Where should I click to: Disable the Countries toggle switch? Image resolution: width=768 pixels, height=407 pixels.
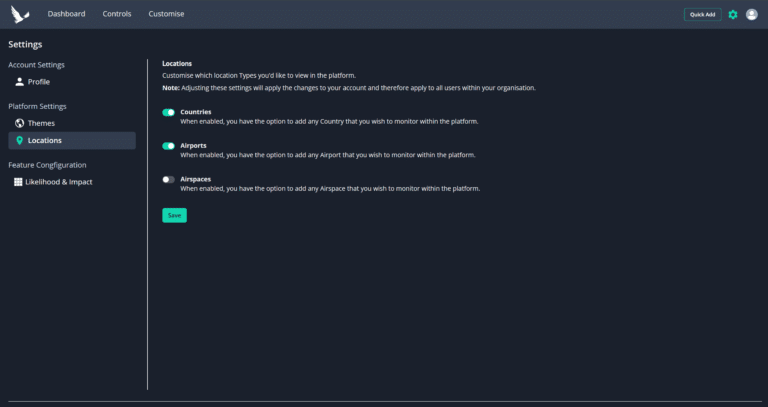click(x=168, y=113)
